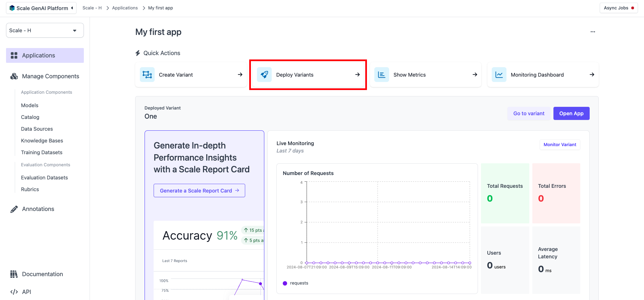Open Training Datasets in the sidebar
The image size is (644, 300).
(42, 153)
